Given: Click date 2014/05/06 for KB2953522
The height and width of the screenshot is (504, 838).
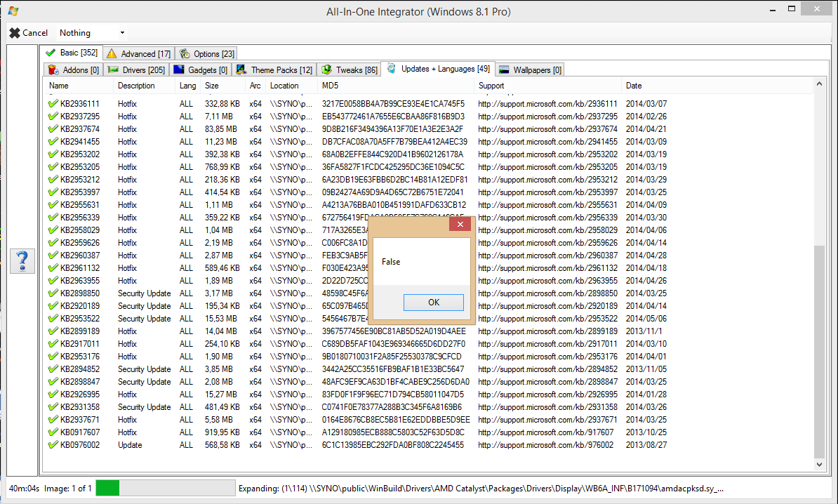Looking at the screenshot, I should click(646, 319).
